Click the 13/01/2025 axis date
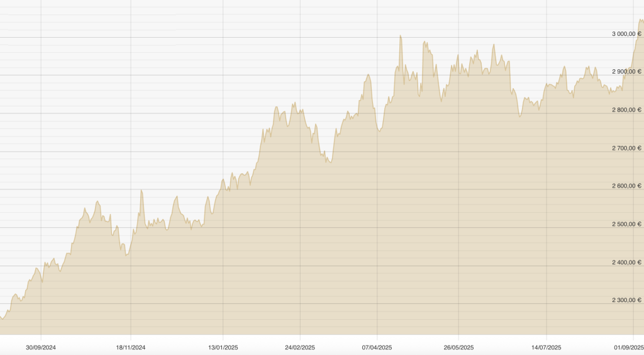 click(223, 347)
